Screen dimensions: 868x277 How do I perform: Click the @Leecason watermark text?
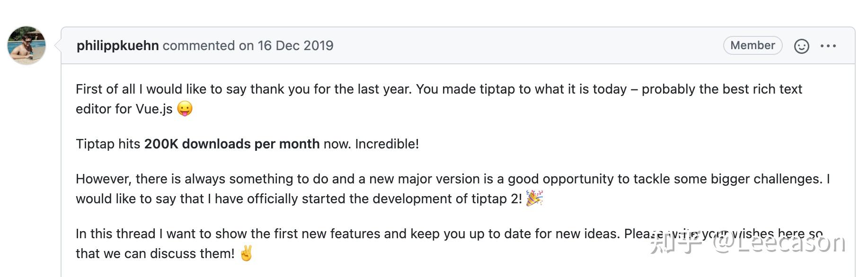pyautogui.click(x=779, y=243)
